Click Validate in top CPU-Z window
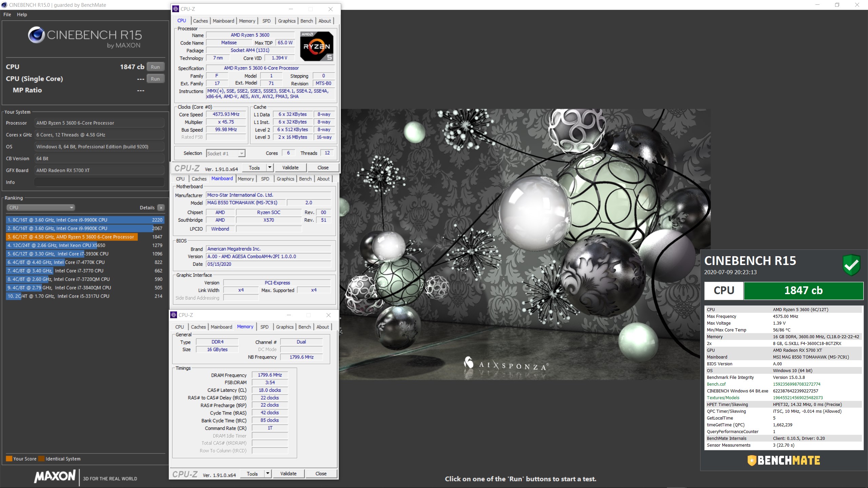 pyautogui.click(x=291, y=167)
